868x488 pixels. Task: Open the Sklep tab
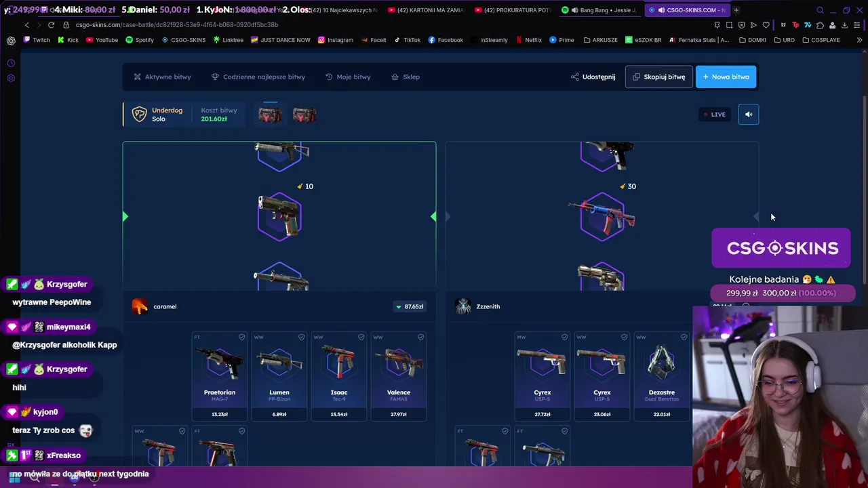point(406,77)
